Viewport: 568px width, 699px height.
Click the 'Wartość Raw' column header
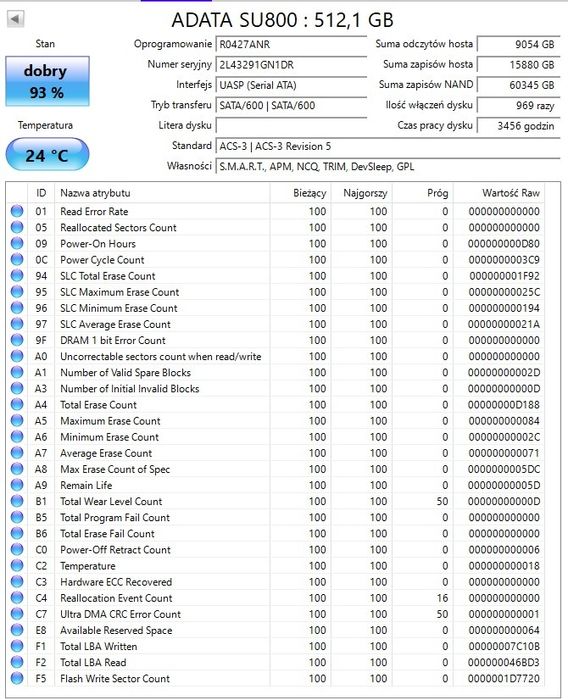point(499,193)
